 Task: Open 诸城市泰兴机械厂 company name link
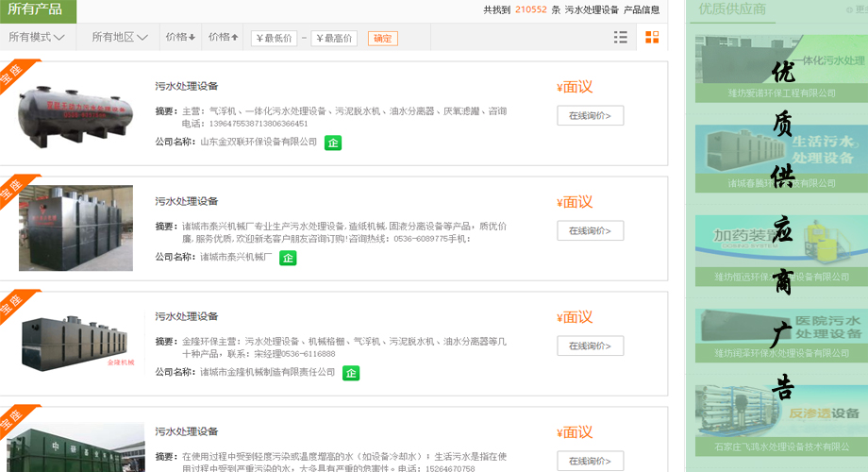pos(236,257)
